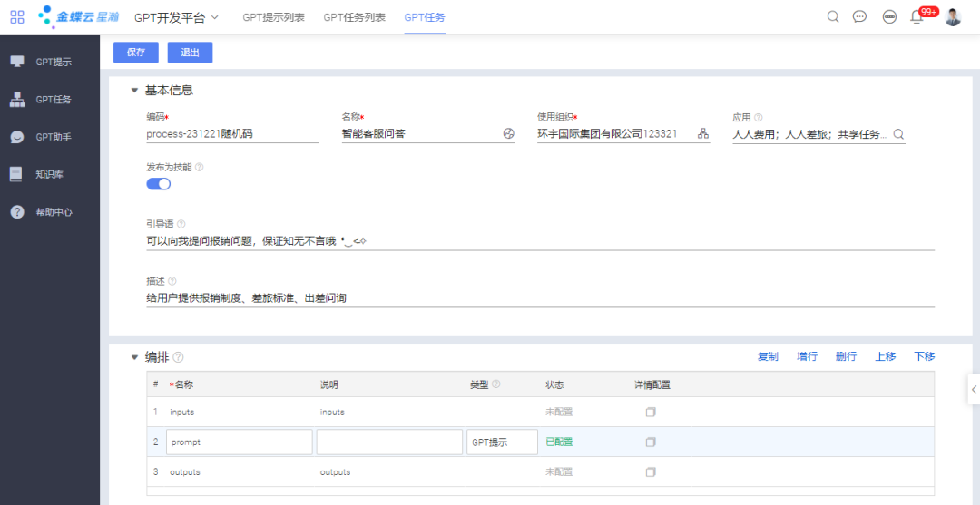
Task: Open detail config icon for outputs row
Action: tap(651, 472)
